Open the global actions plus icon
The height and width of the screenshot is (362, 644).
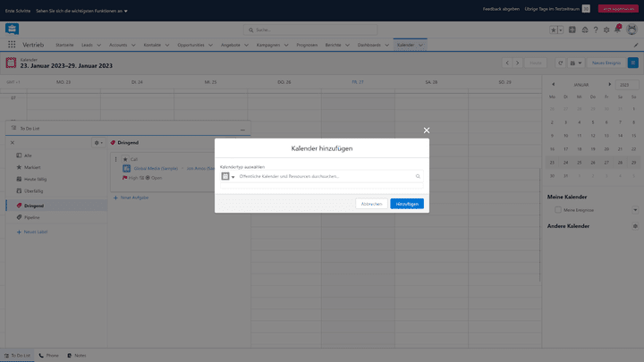coord(572,30)
